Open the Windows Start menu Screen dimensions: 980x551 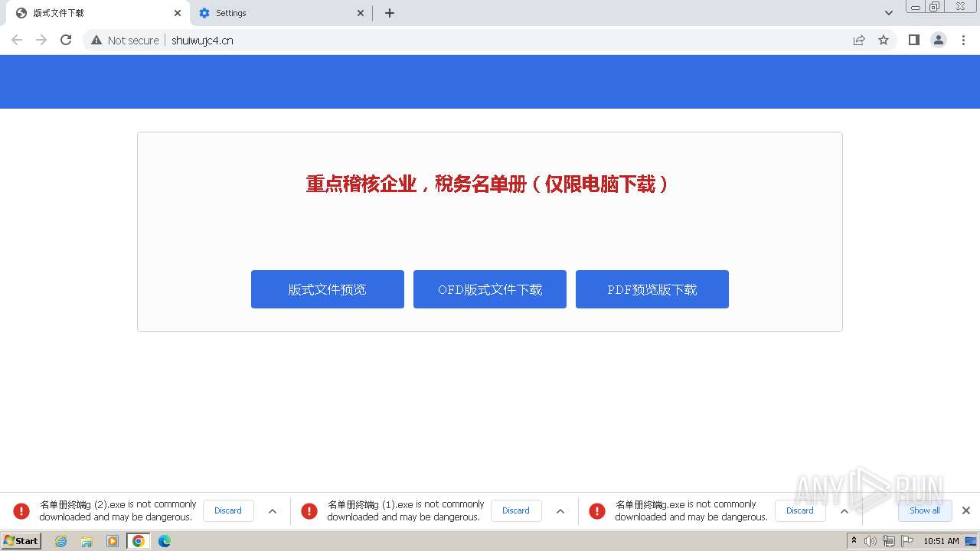pos(21,541)
